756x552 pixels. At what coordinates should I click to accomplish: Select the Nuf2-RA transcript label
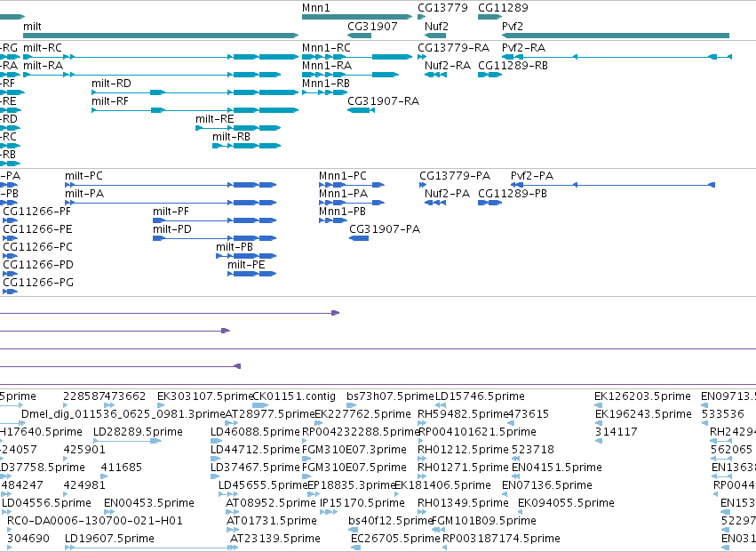coord(448,66)
